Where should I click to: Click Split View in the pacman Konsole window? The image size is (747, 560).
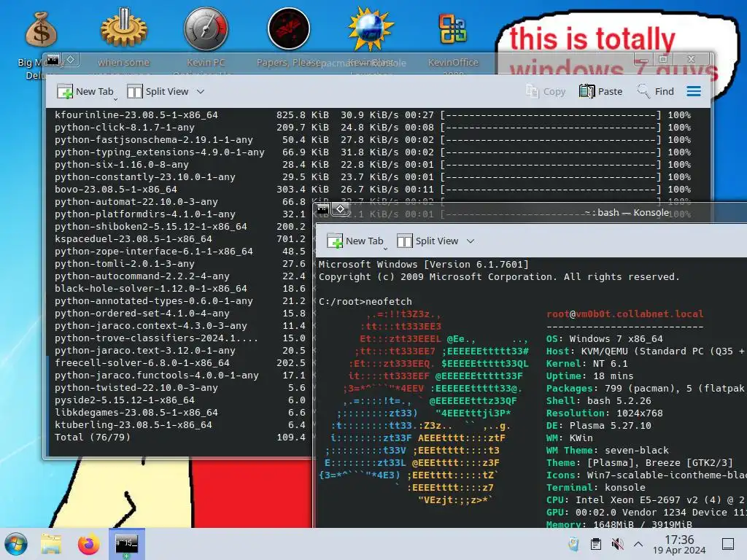point(158,91)
